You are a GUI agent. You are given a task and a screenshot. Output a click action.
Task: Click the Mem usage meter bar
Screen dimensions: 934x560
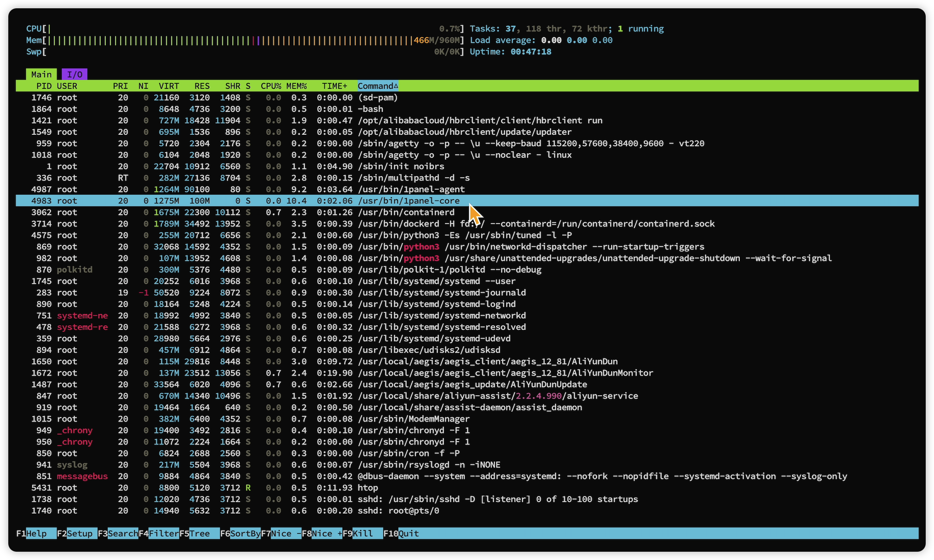tap(230, 40)
